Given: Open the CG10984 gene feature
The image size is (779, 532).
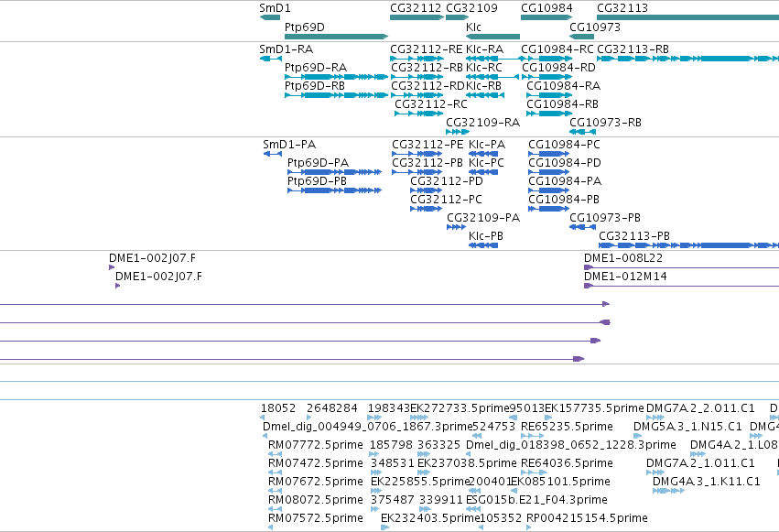Looking at the screenshot, I should 546,17.
